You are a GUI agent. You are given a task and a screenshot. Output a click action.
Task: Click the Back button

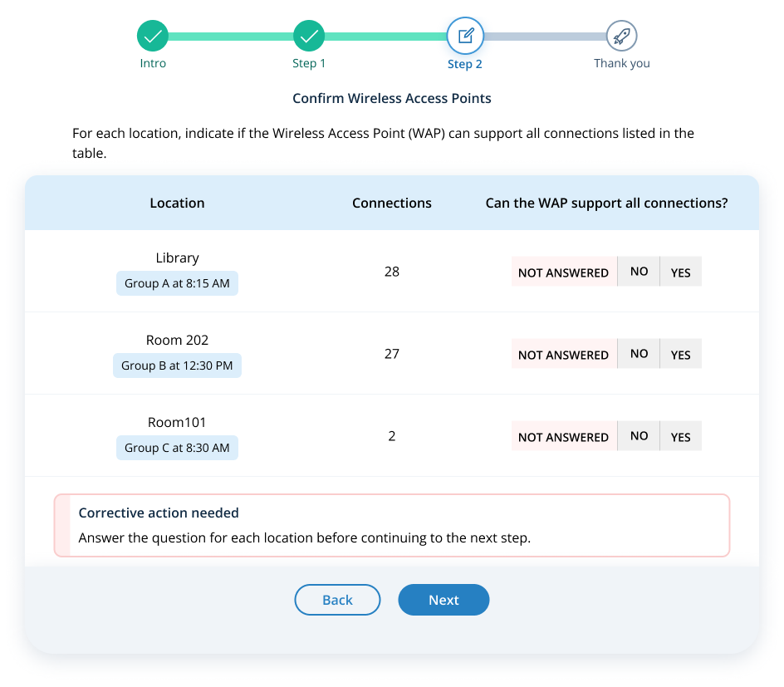[337, 600]
